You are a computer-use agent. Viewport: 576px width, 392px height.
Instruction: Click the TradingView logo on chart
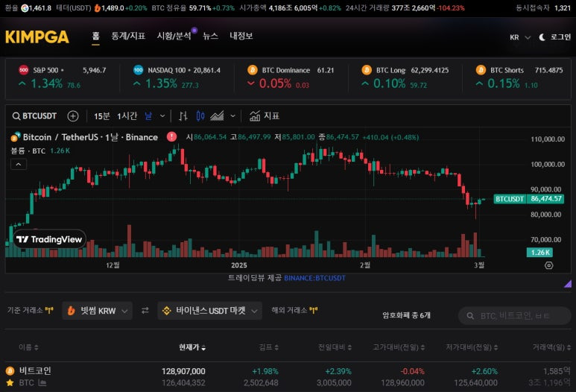(50, 239)
